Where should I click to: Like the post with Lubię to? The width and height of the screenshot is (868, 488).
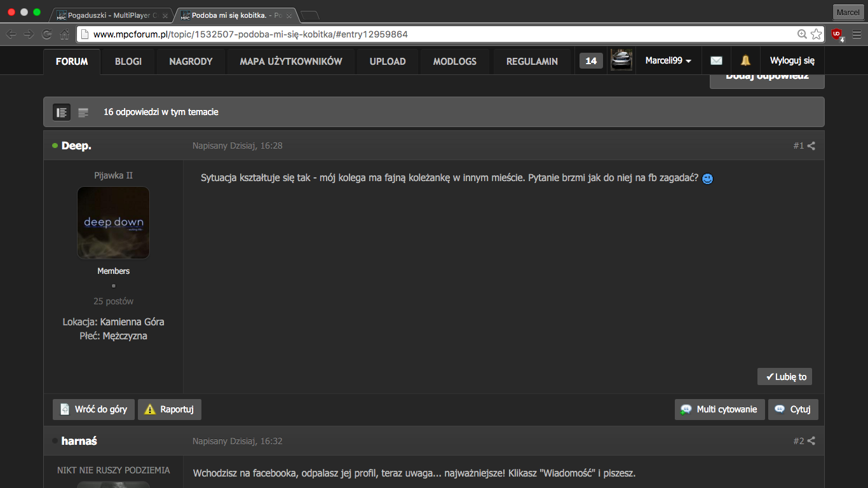785,377
